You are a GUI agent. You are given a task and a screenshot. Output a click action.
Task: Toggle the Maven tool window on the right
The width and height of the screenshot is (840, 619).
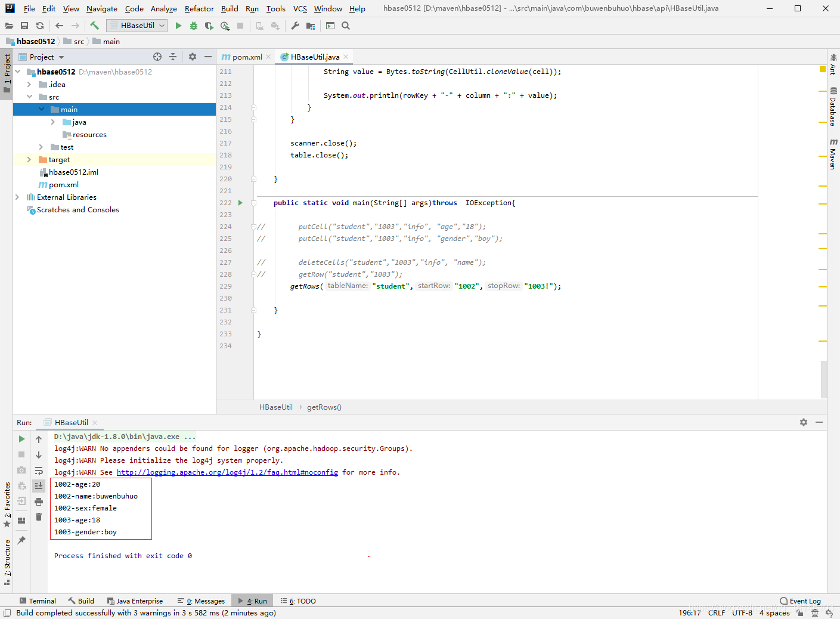click(x=833, y=154)
